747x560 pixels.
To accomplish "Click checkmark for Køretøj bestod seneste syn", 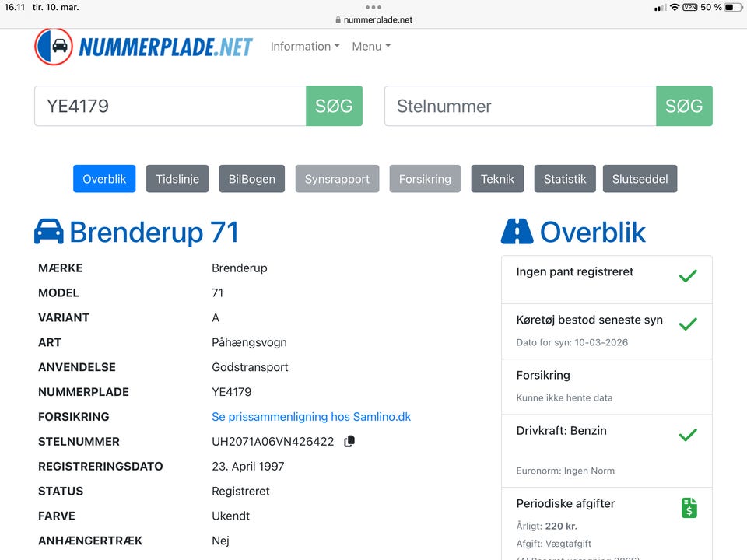I will pyautogui.click(x=688, y=324).
